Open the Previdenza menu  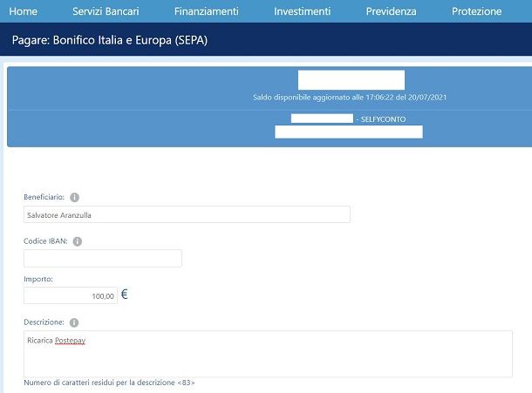coord(391,11)
